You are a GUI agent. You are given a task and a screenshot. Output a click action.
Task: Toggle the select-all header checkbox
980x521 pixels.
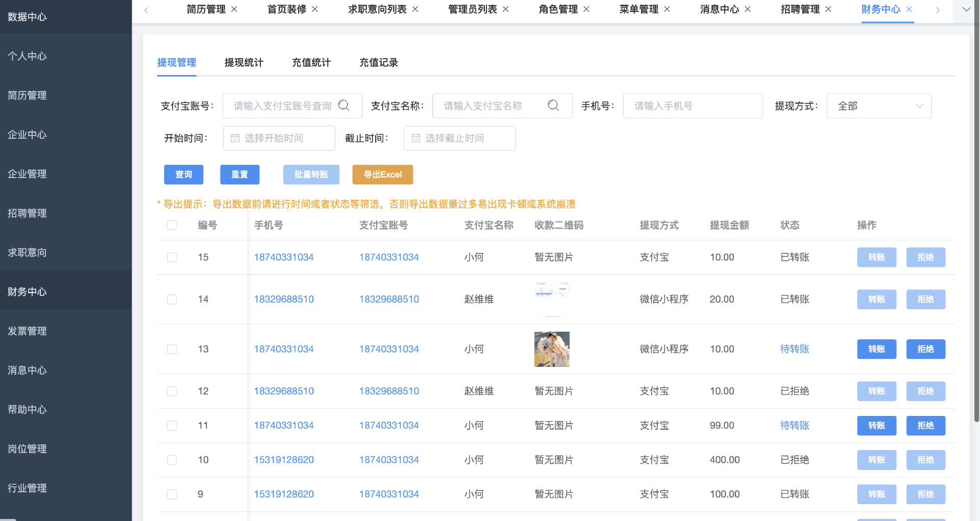coord(172,226)
